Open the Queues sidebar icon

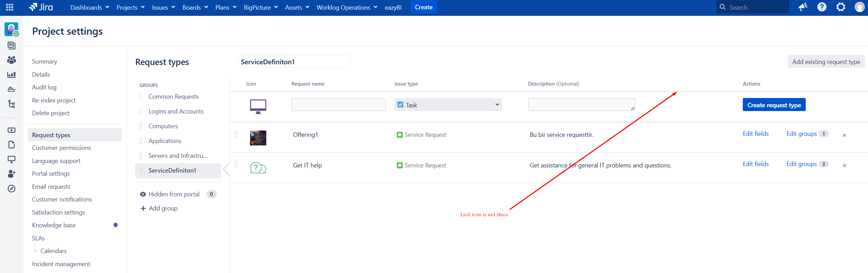(11, 45)
